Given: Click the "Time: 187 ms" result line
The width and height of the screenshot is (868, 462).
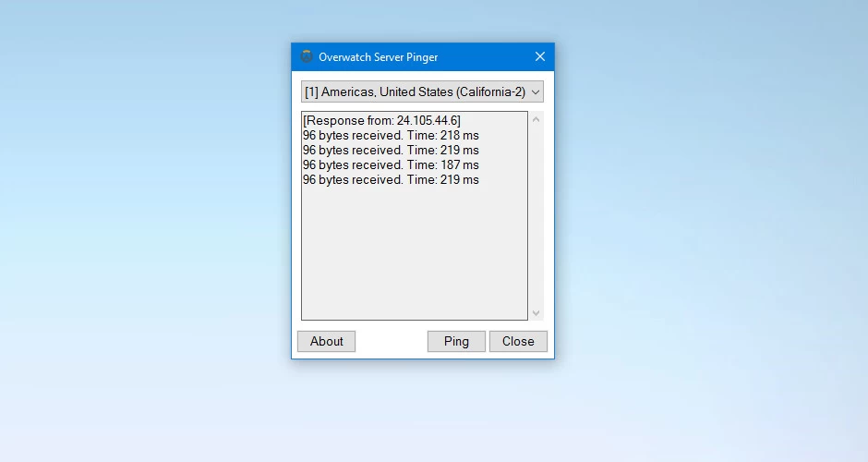Looking at the screenshot, I should coord(391,165).
